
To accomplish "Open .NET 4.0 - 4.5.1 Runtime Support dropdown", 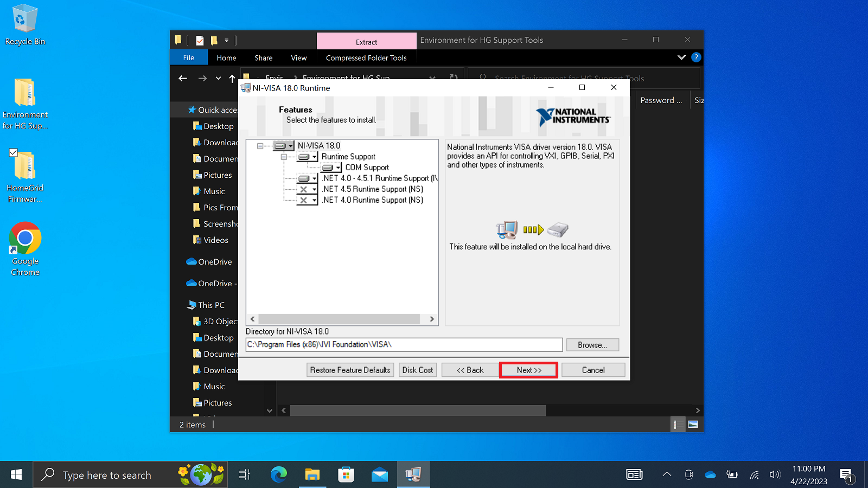I will tap(307, 178).
